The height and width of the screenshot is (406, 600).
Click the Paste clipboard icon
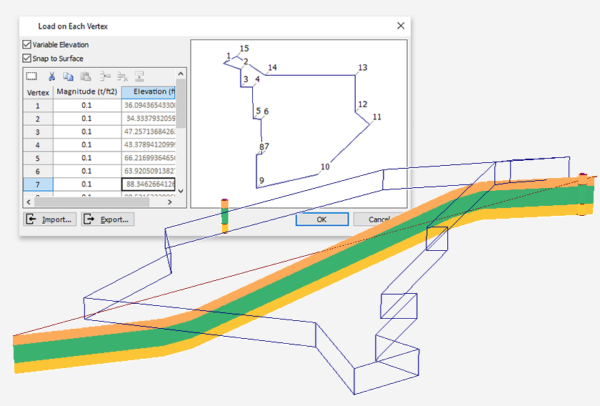click(x=86, y=76)
